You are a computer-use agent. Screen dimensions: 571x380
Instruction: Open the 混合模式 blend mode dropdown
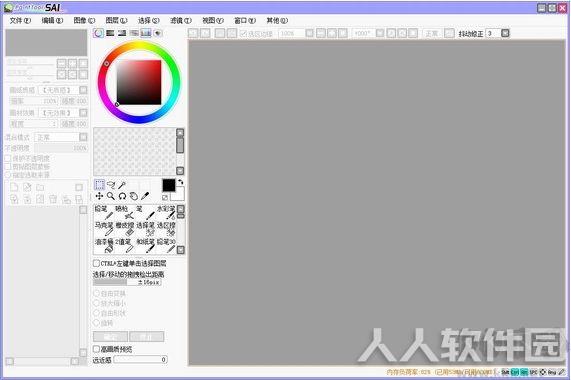[83, 137]
